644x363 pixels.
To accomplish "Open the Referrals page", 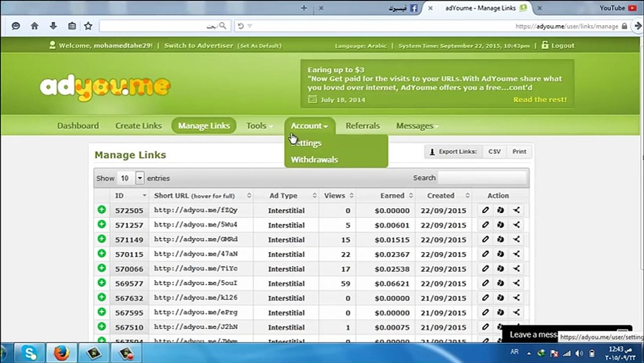I will tap(363, 126).
